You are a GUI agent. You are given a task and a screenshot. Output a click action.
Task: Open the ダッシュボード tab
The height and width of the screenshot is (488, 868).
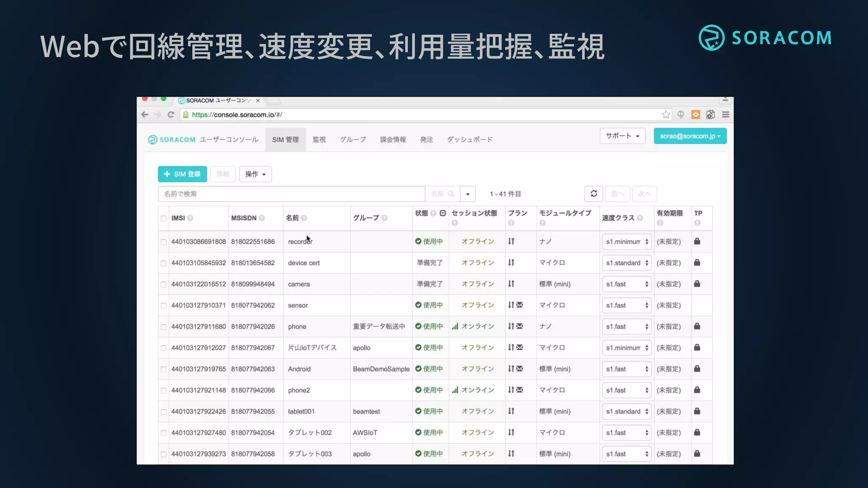point(470,139)
